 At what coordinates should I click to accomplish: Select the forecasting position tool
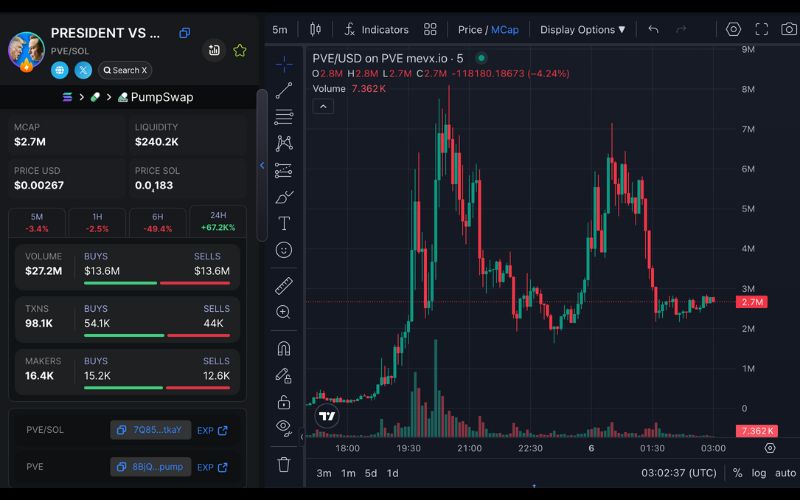[x=284, y=170]
